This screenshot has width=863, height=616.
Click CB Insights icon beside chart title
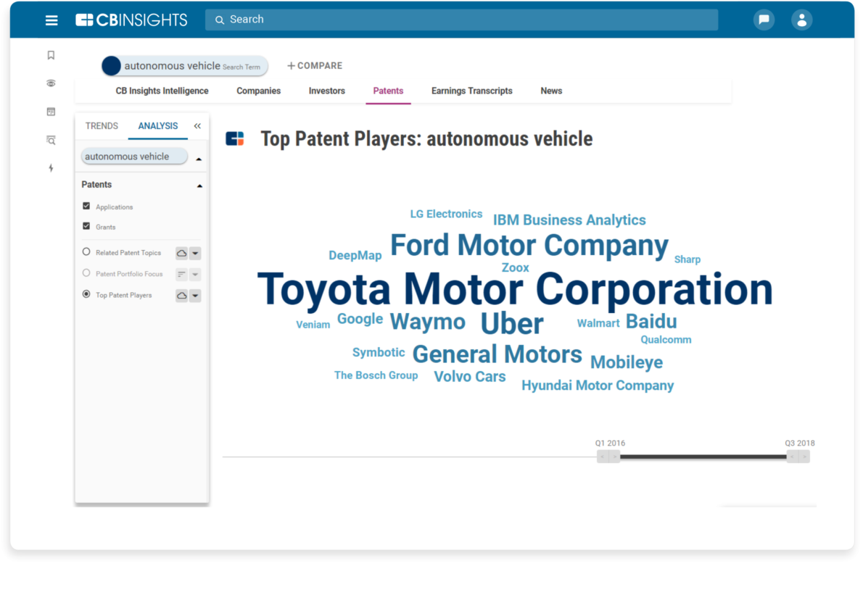click(x=235, y=139)
